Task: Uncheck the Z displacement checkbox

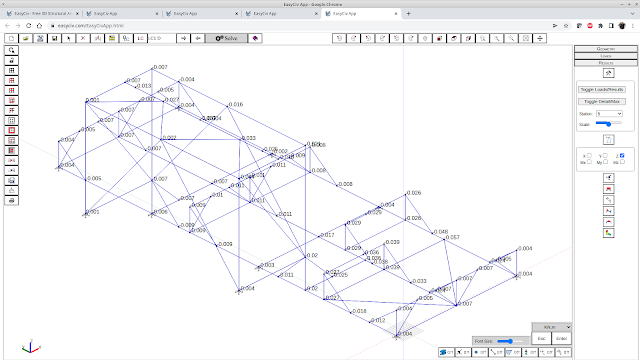Action: pyautogui.click(x=622, y=156)
